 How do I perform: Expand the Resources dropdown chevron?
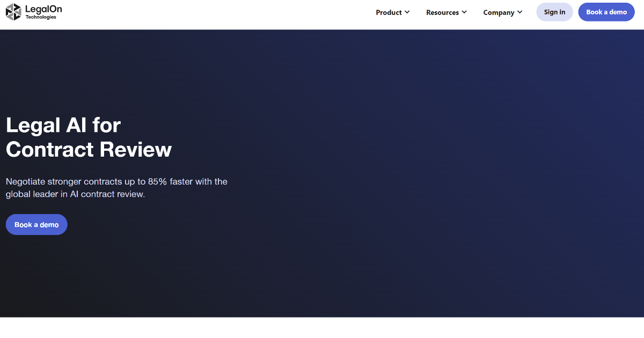pos(464,12)
